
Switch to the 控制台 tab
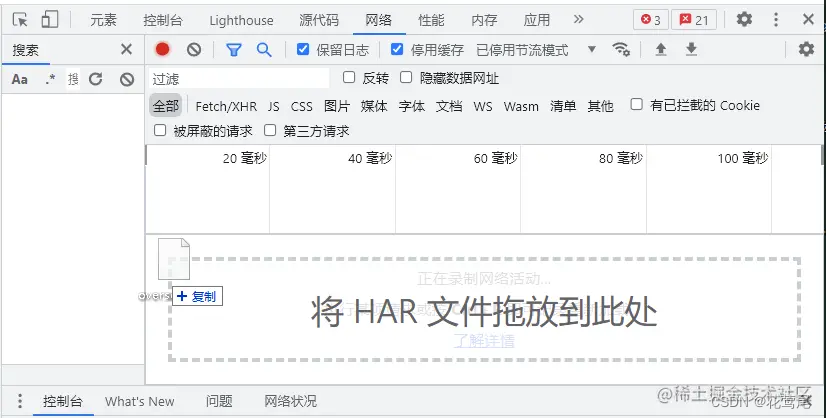pyautogui.click(x=163, y=20)
